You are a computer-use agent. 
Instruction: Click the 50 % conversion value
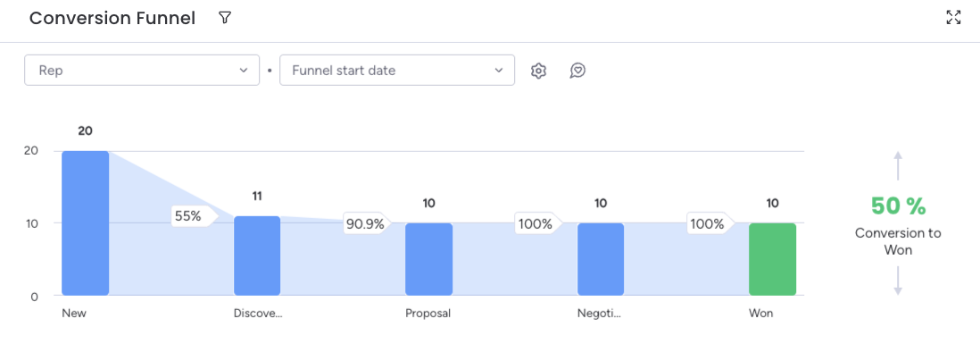point(898,206)
